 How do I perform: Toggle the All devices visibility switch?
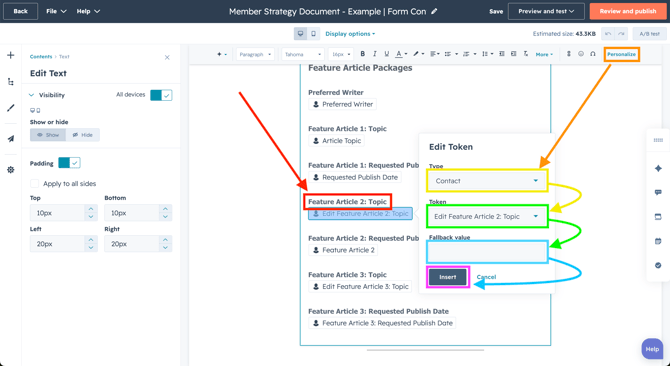(x=161, y=95)
